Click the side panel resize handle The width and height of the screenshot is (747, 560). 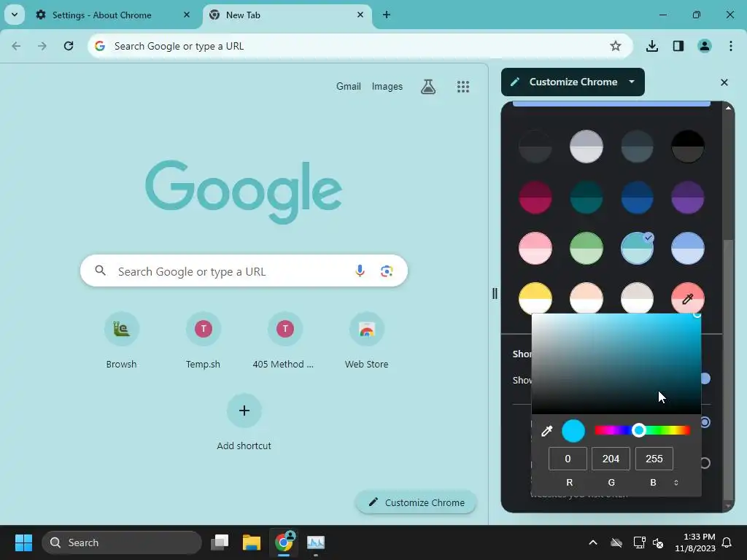point(495,293)
